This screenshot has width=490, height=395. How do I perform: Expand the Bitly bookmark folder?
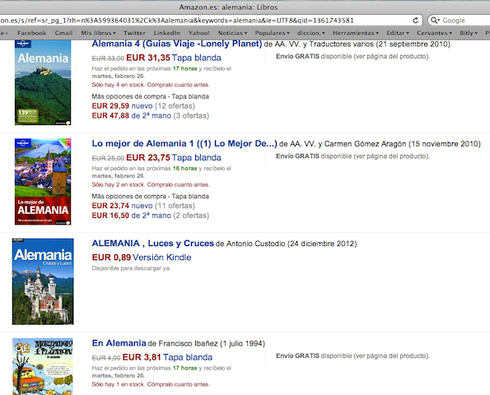click(468, 33)
